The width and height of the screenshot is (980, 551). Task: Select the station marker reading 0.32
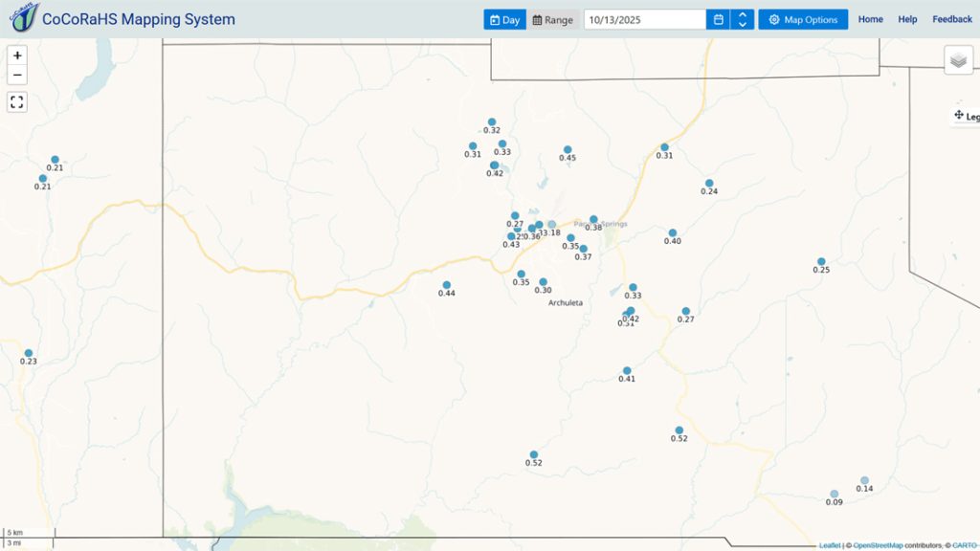tap(492, 122)
